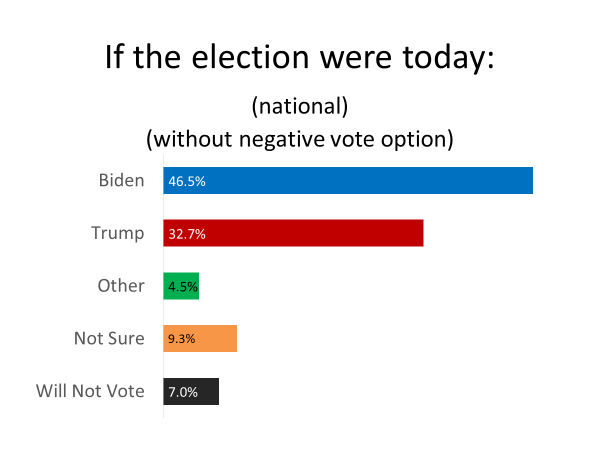Click the 46.5% data label
Screen dimensions: 600x450
[187, 181]
